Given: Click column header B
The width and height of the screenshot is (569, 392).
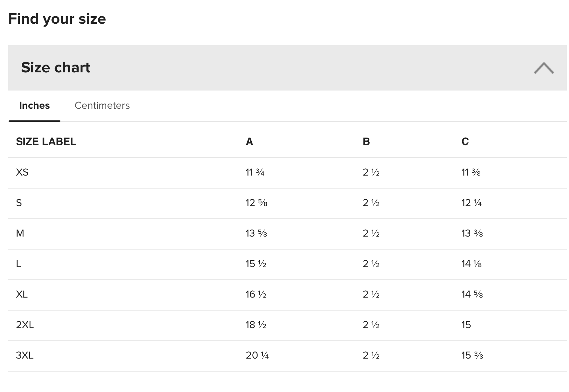Looking at the screenshot, I should 366,141.
